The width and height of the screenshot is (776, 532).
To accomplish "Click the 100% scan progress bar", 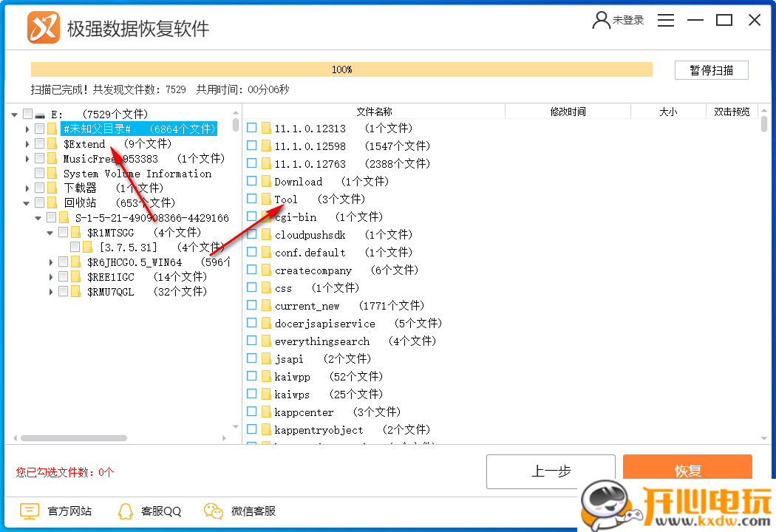I will click(341, 69).
